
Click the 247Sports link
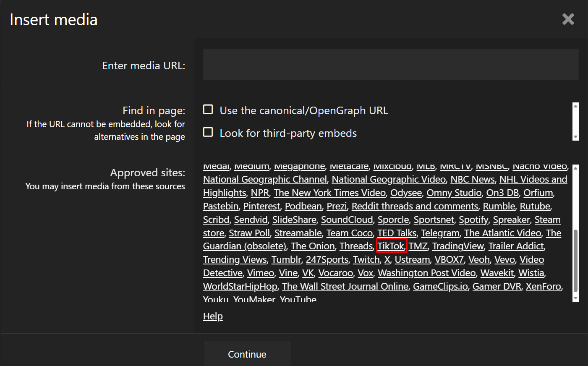[327, 260]
